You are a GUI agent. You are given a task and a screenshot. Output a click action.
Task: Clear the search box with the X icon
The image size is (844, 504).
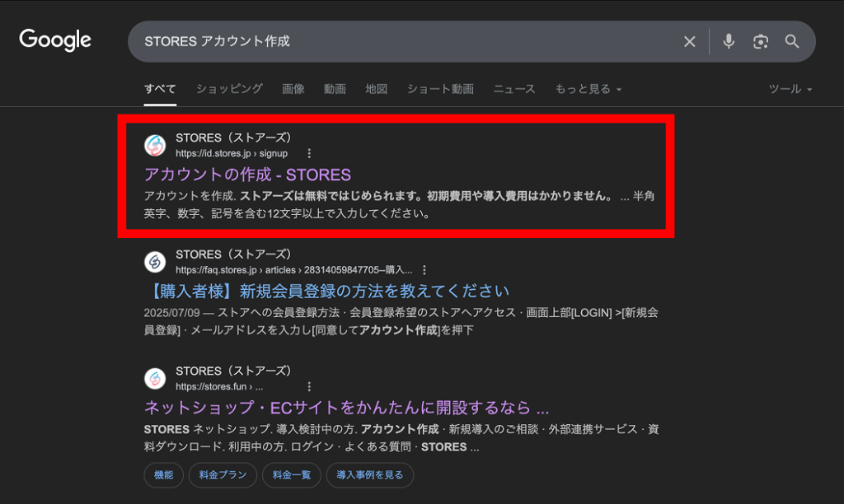[x=690, y=41]
